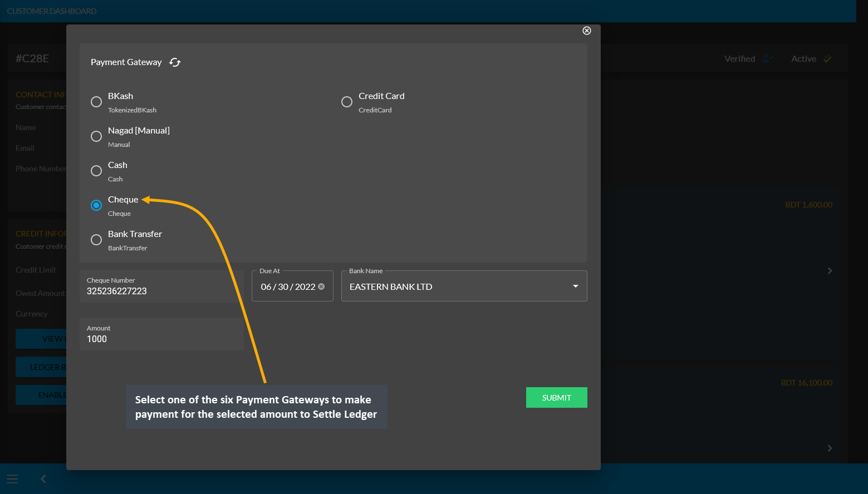The width and height of the screenshot is (868, 494).
Task: Refresh the Payment Gateway list
Action: [x=175, y=62]
